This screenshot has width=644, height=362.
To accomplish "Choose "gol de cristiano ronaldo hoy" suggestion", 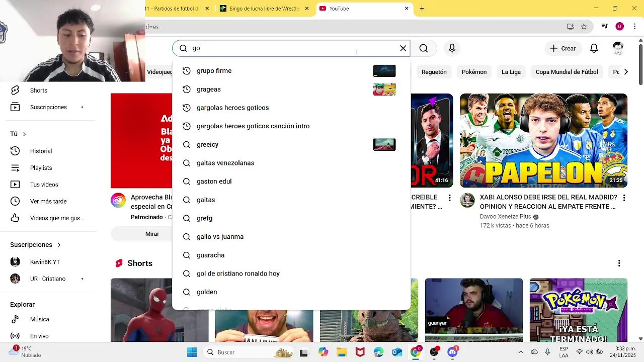I will click(291, 274).
